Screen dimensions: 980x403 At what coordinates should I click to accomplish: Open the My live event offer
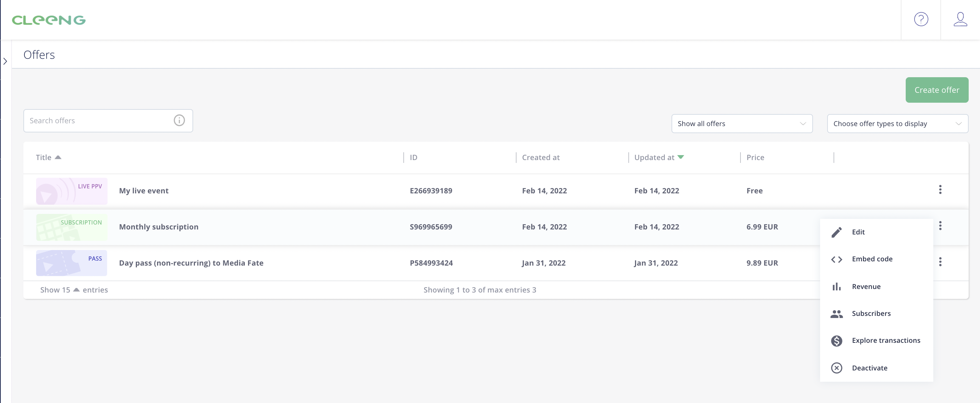click(x=144, y=191)
